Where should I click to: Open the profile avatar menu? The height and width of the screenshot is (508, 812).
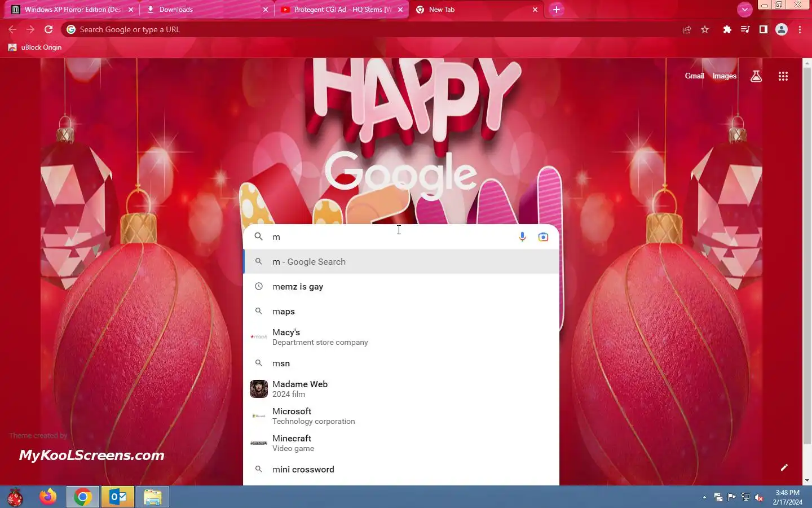coord(782,30)
